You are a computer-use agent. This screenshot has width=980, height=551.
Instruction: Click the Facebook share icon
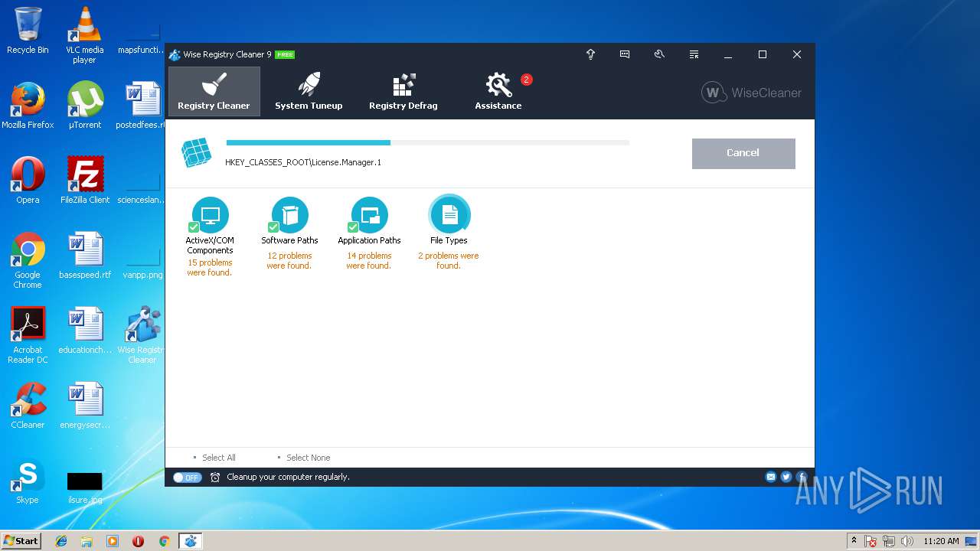[802, 477]
